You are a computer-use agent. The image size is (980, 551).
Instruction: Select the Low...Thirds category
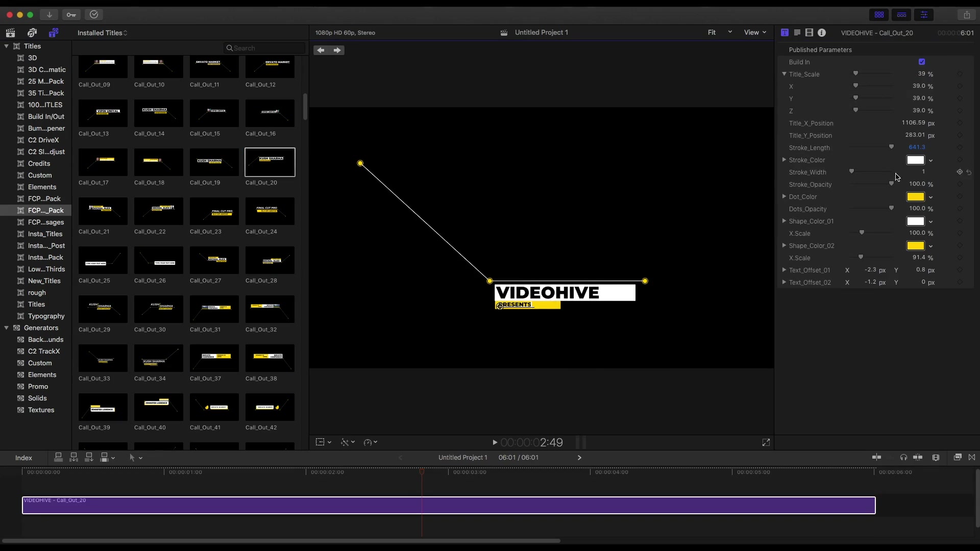click(x=46, y=269)
